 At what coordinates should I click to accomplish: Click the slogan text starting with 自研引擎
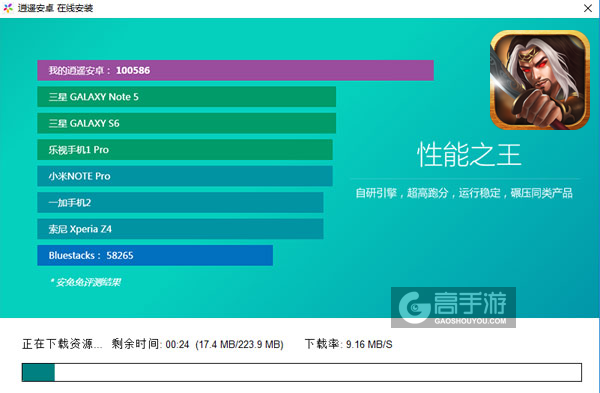(464, 193)
